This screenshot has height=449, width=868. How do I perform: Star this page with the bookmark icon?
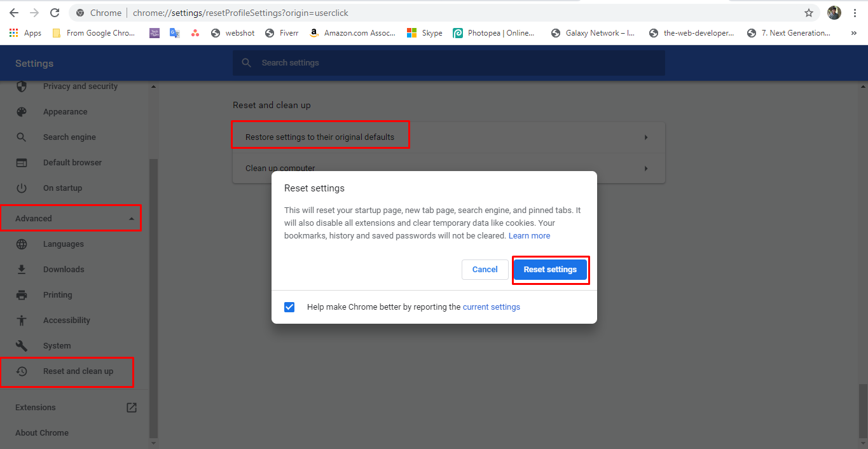(809, 13)
